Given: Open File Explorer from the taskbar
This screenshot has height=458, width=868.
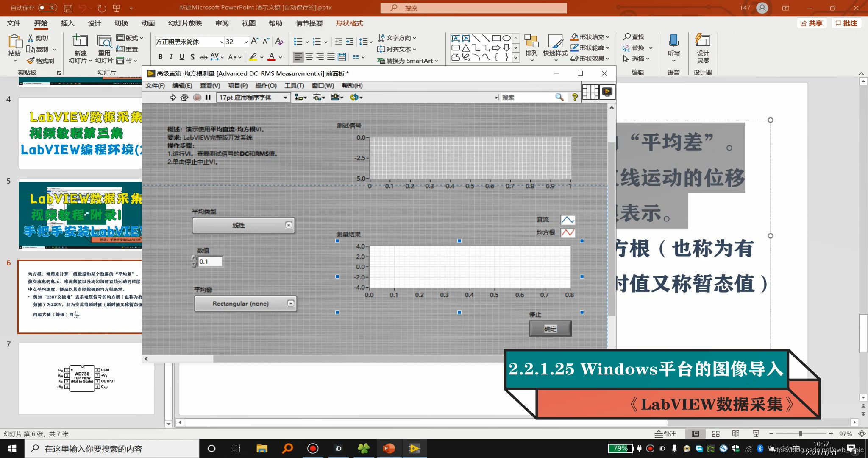Looking at the screenshot, I should click(x=262, y=448).
